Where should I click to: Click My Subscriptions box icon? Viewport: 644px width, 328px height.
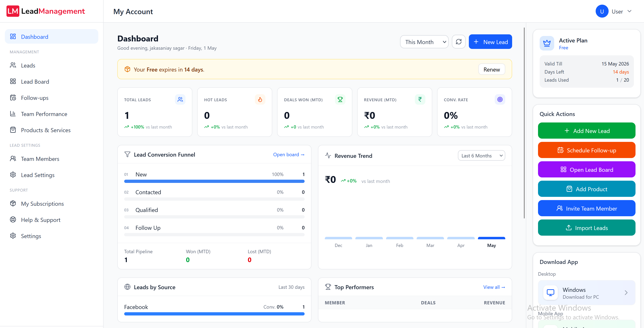point(13,204)
